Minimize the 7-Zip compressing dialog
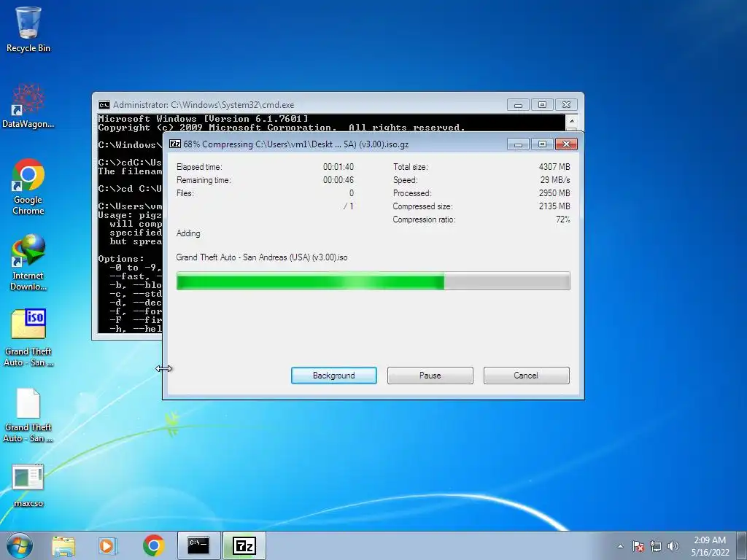The image size is (747, 560). click(x=518, y=144)
